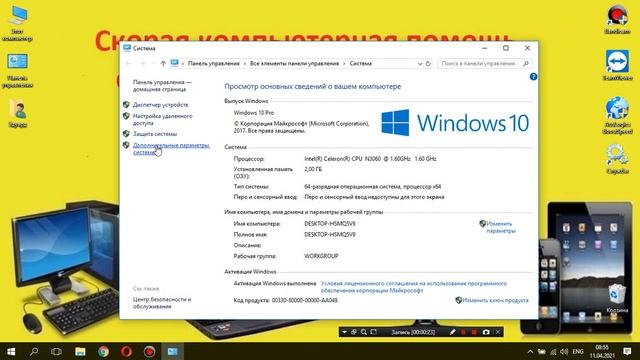Open Центр безопасности и обслуживания link

pyautogui.click(x=162, y=303)
